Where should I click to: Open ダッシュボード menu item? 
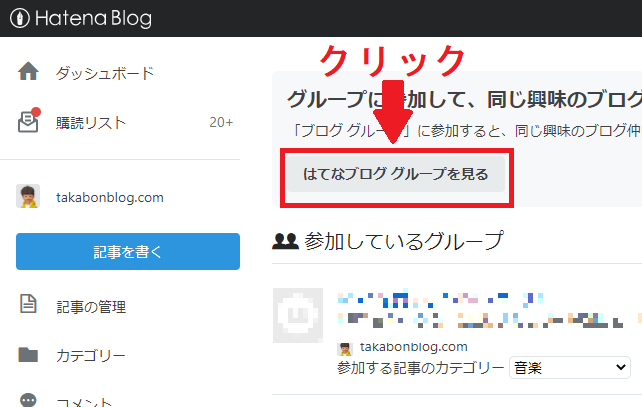coord(105,73)
